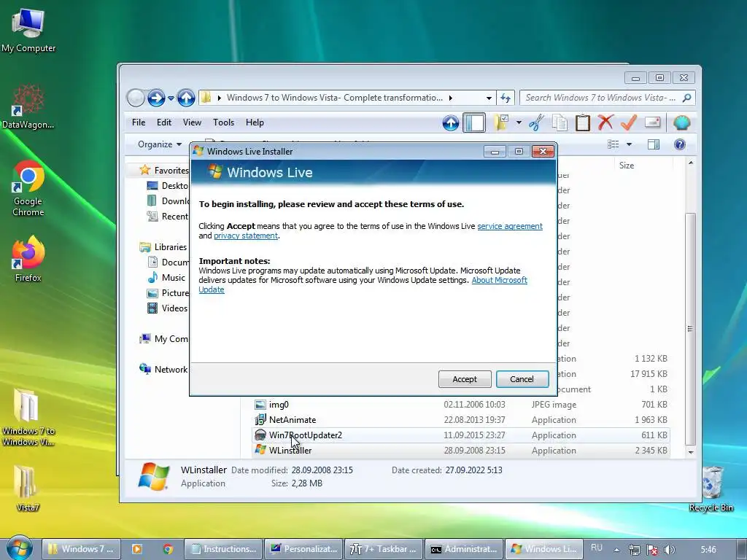Viewport: 747px width, 560px height.
Task: Open the Help menu
Action: (x=255, y=122)
